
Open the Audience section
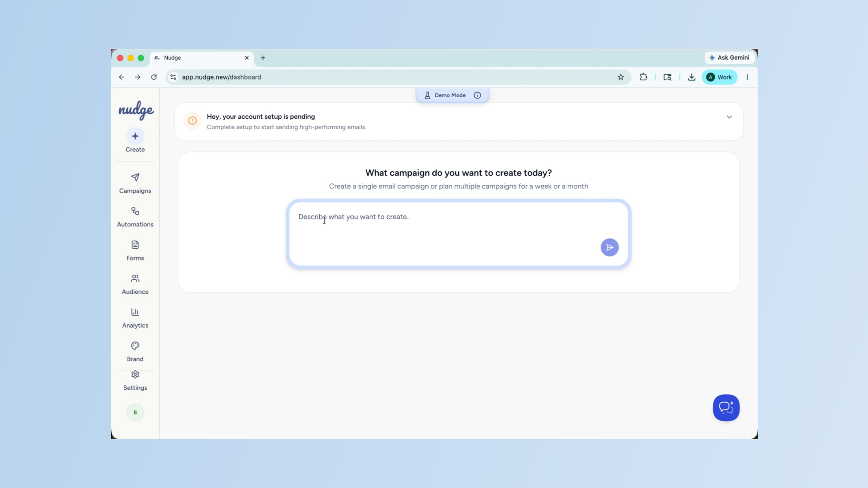click(x=135, y=284)
